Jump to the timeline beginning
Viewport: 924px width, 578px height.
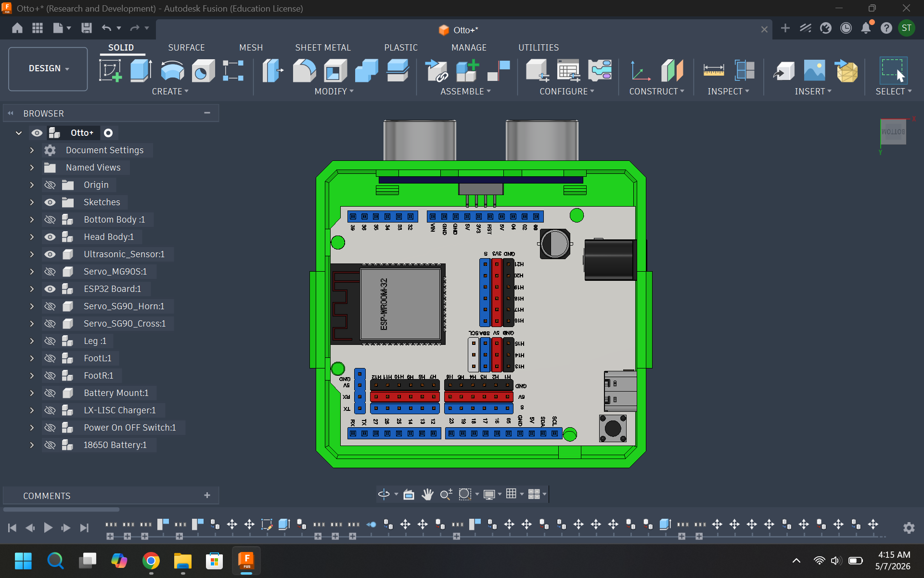(13, 528)
